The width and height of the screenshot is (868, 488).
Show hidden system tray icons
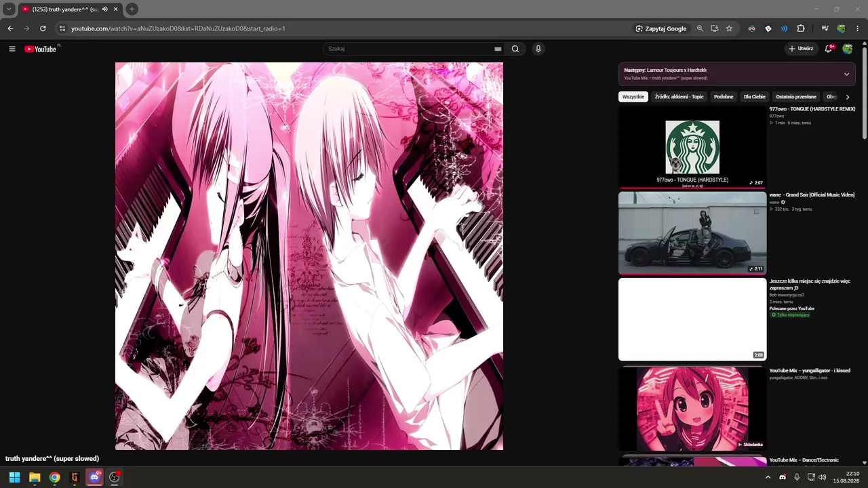(768, 477)
